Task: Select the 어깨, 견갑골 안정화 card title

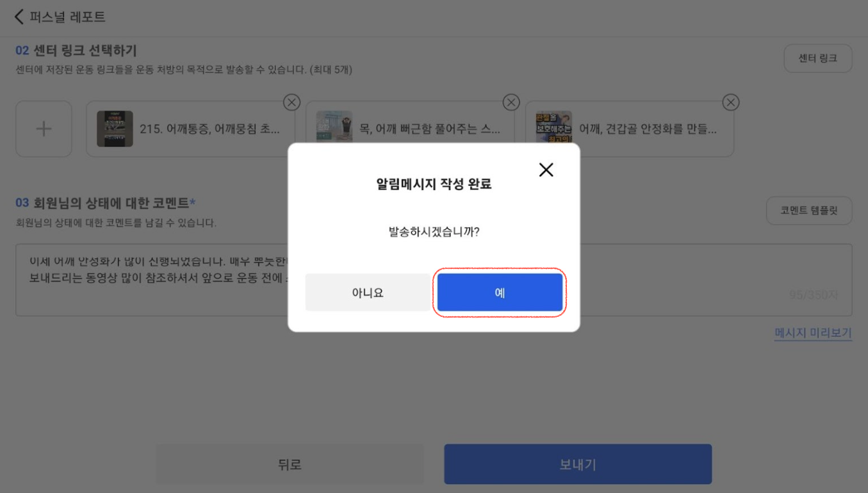Action: [x=648, y=129]
